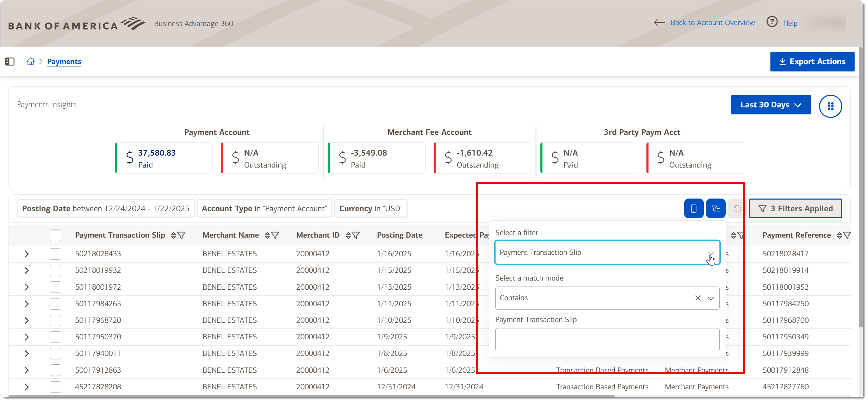Click the 3rd Party N/A Paid card
Viewport: 868px width, 402px height.
pyautogui.click(x=589, y=158)
